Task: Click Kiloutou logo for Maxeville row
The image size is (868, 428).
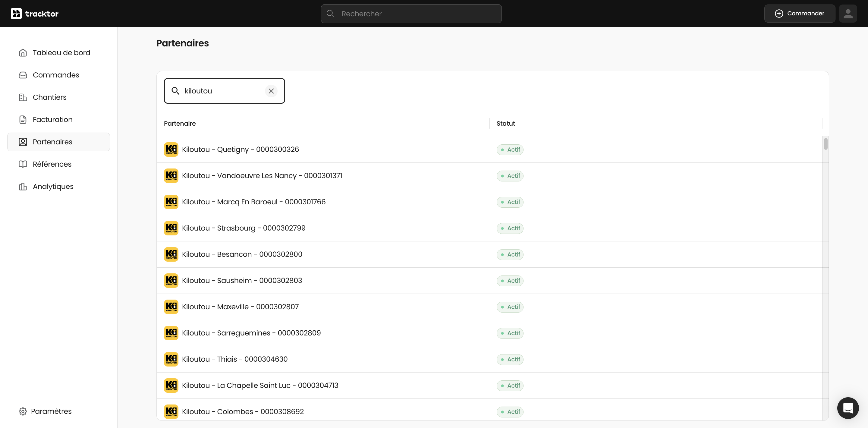Action: tap(171, 307)
